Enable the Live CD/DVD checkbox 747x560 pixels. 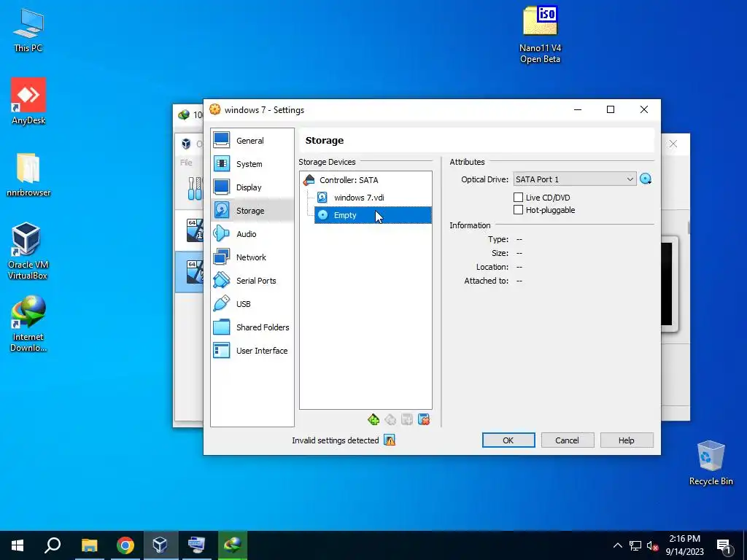[x=519, y=197]
